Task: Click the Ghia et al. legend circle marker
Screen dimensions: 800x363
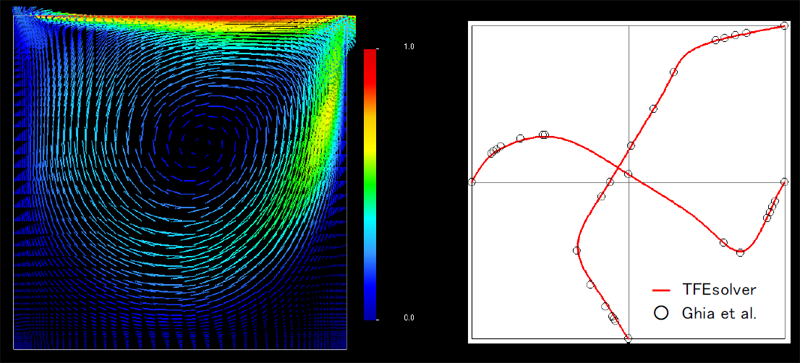Action: coord(661,313)
